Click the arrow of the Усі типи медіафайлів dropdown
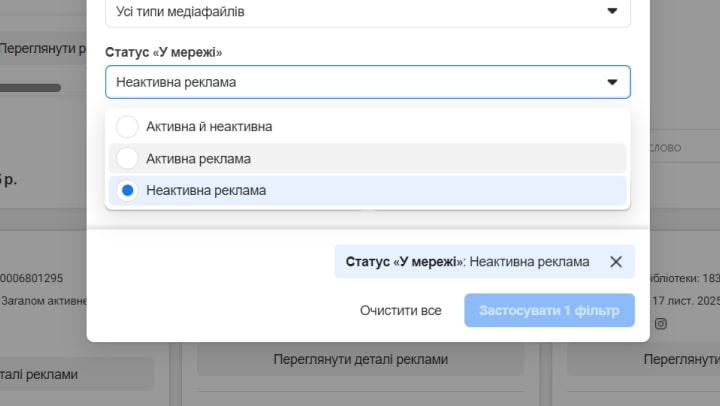This screenshot has height=406, width=720. pos(612,11)
